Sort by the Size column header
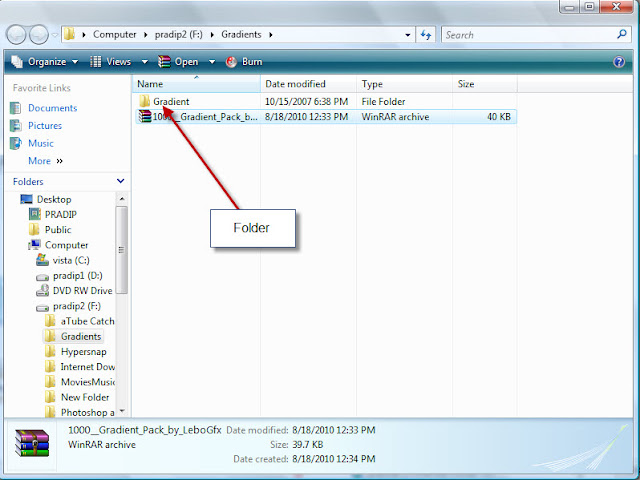Image resolution: width=640 pixels, height=480 pixels. click(x=484, y=84)
